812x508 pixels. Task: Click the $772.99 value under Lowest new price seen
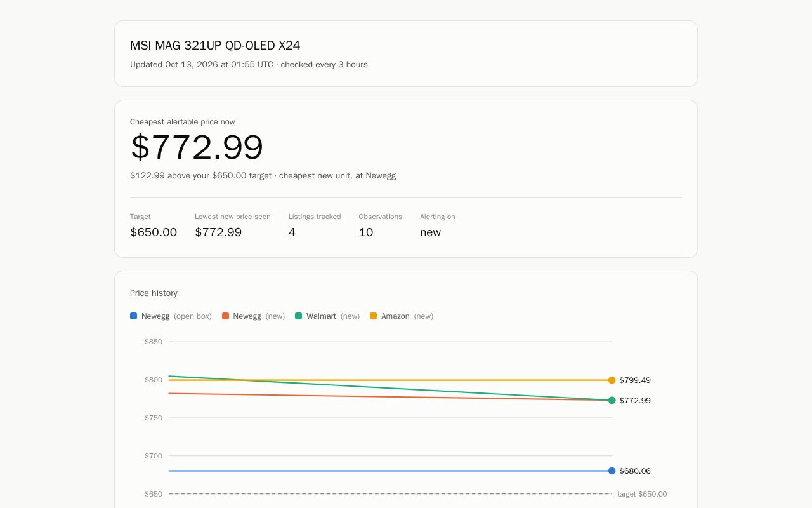[x=218, y=232]
